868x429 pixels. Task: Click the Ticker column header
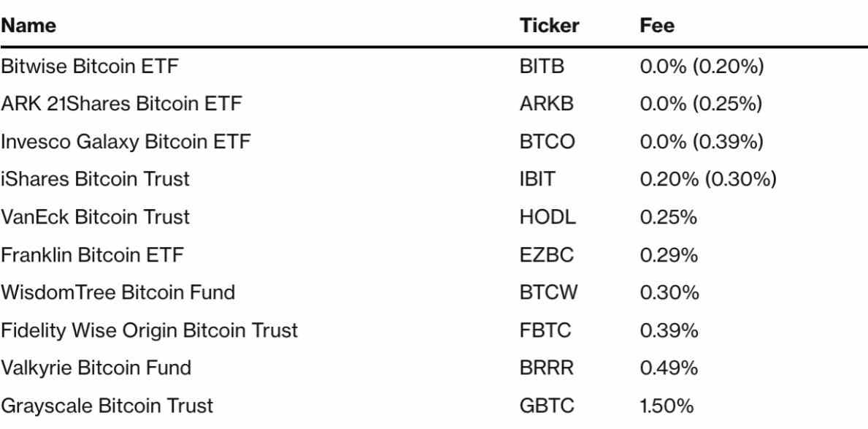click(x=549, y=26)
